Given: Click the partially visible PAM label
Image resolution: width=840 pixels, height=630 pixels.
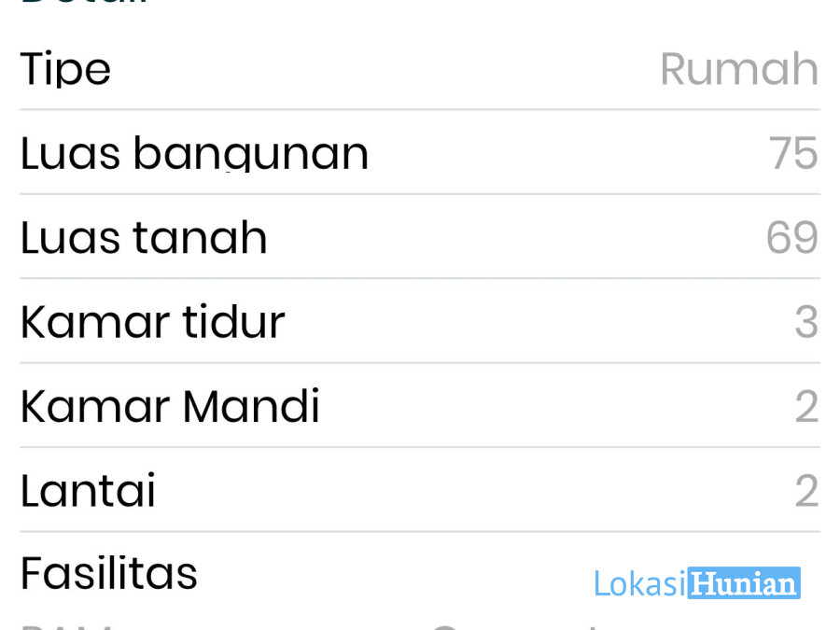Looking at the screenshot, I should (x=65, y=626).
